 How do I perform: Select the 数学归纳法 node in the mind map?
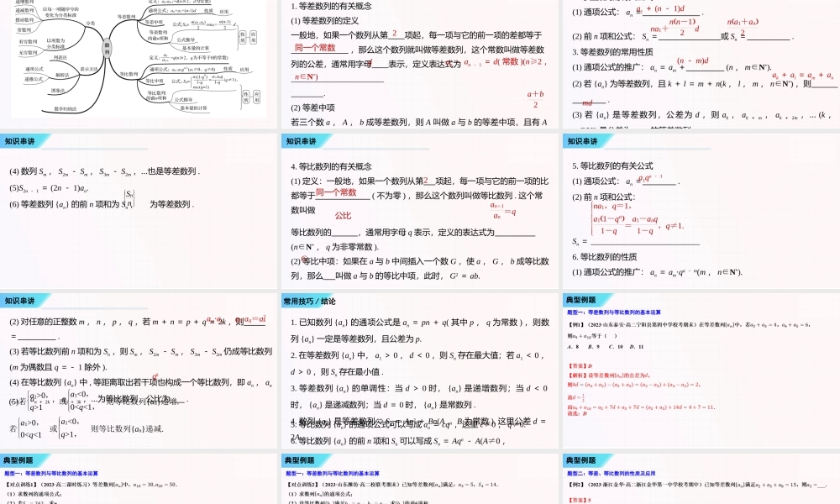coord(66,108)
